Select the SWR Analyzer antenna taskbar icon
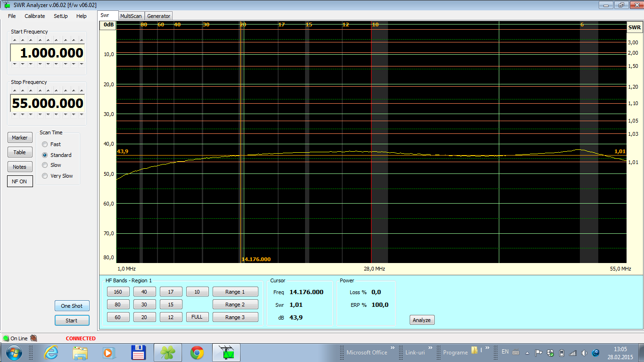Image resolution: width=644 pixels, height=362 pixels. coord(227,353)
